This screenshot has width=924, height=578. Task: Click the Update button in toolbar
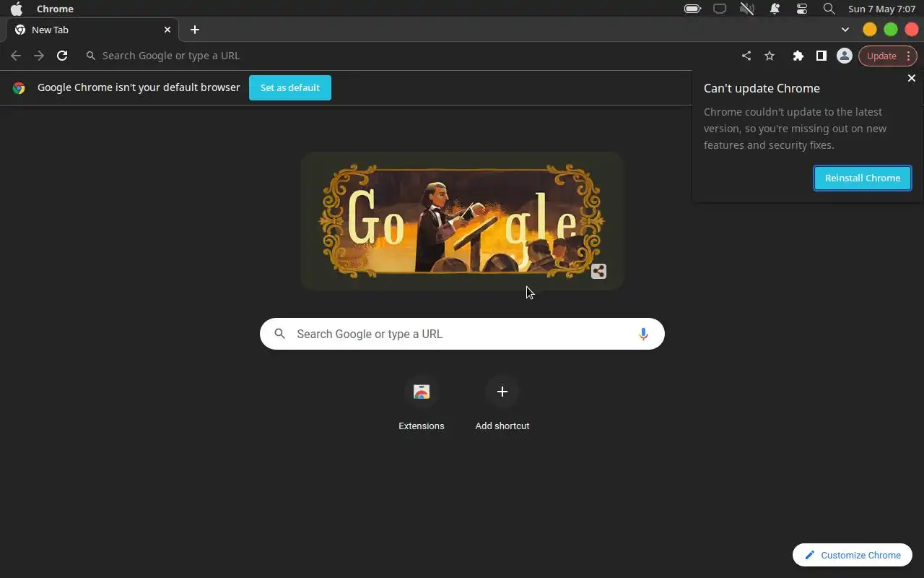click(x=887, y=56)
